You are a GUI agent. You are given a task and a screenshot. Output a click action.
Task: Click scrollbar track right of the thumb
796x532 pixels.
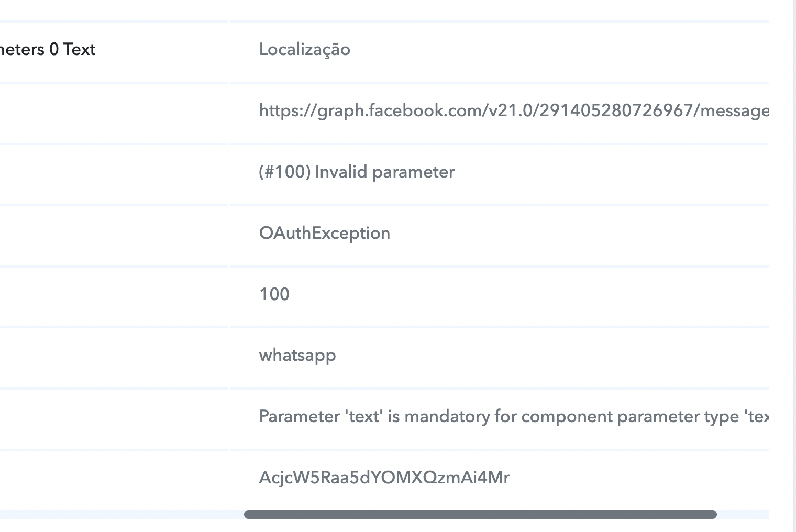tap(743, 514)
